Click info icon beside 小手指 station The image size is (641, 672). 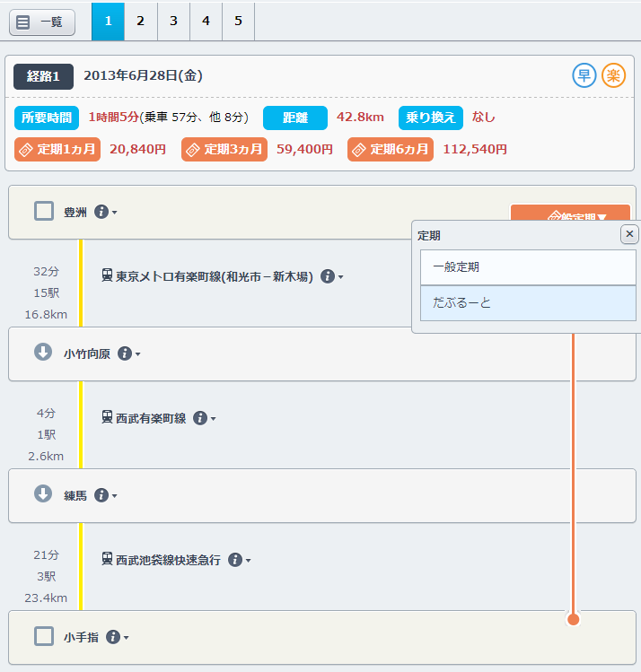(x=113, y=637)
